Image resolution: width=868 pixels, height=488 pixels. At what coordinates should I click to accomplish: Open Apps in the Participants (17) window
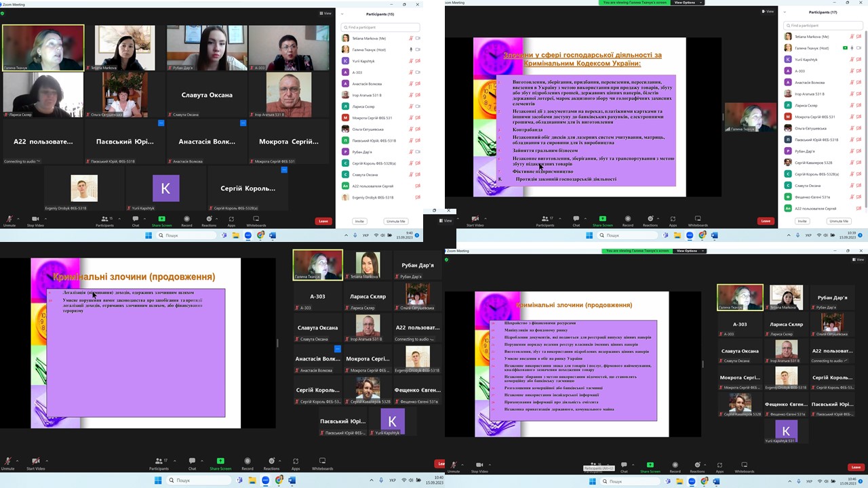pyautogui.click(x=673, y=221)
